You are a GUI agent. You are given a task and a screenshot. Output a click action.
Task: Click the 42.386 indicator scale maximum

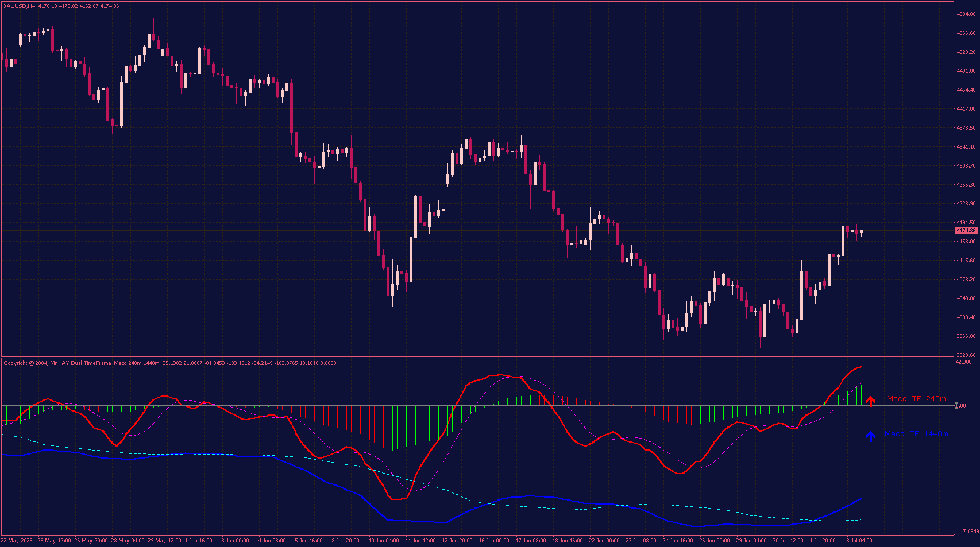pyautogui.click(x=963, y=362)
